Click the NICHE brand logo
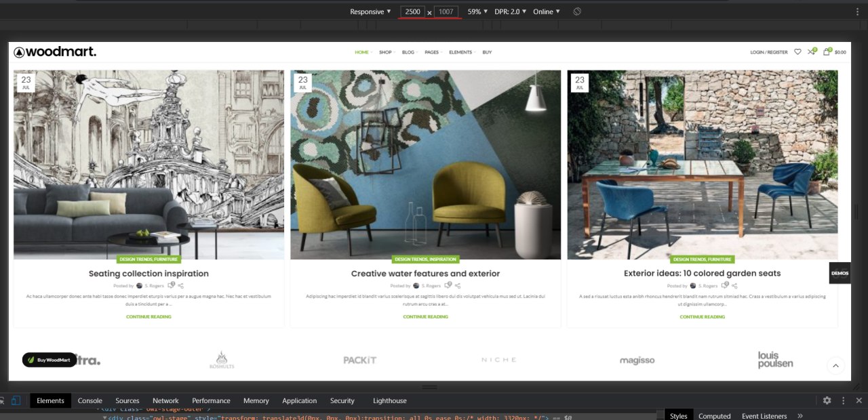 [x=498, y=360]
